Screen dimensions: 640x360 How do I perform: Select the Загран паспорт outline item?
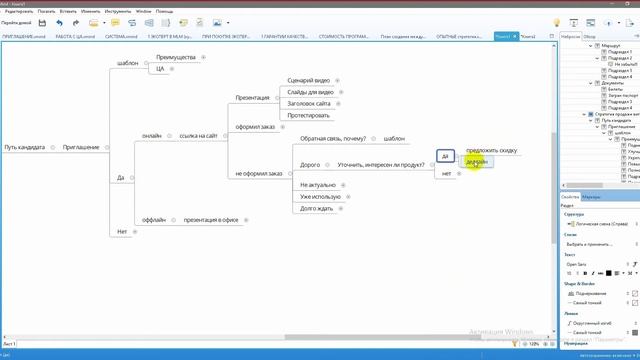[x=623, y=95]
